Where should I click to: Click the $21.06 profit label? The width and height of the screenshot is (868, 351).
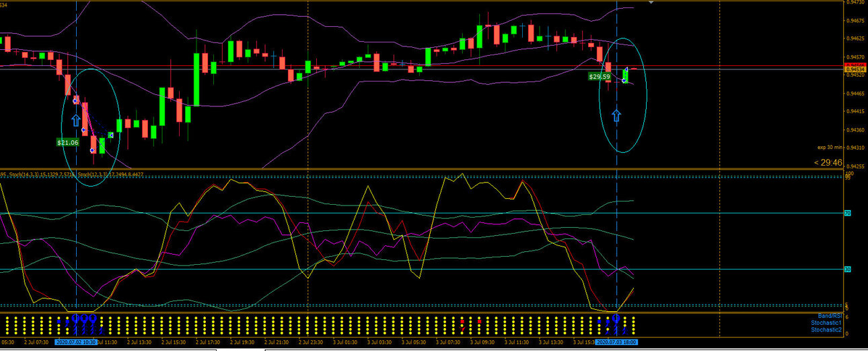tap(67, 142)
